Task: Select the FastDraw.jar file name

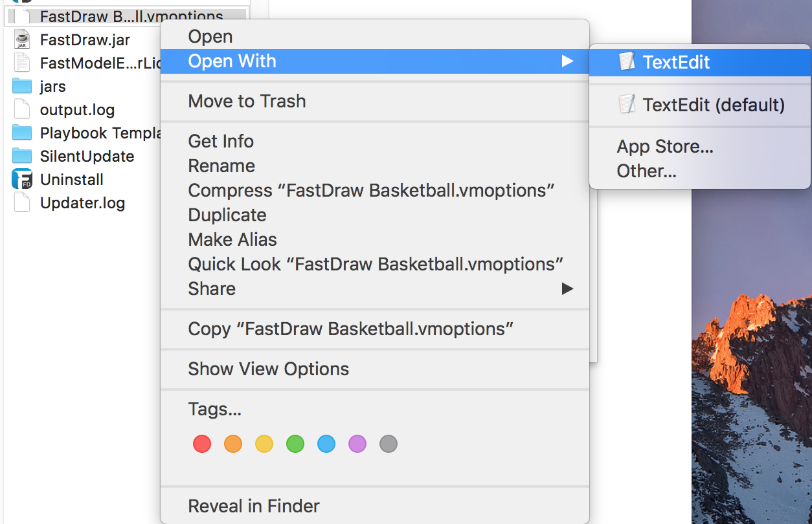Action: point(85,40)
